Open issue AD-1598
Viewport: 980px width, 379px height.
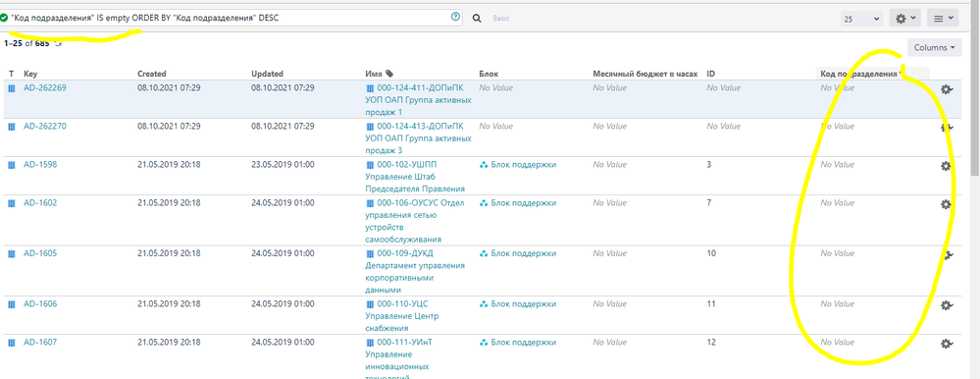[39, 165]
